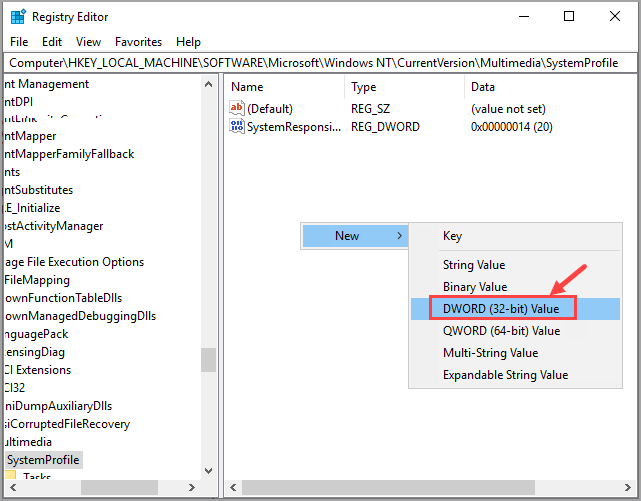The image size is (641, 501).
Task: Click the tree pane horizontal scrollbar thumb
Action: (x=119, y=488)
